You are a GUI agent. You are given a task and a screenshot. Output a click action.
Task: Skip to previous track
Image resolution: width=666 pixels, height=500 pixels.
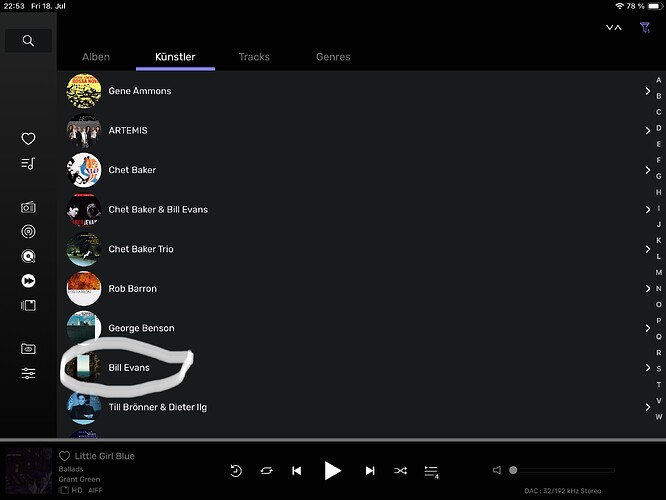[297, 471]
